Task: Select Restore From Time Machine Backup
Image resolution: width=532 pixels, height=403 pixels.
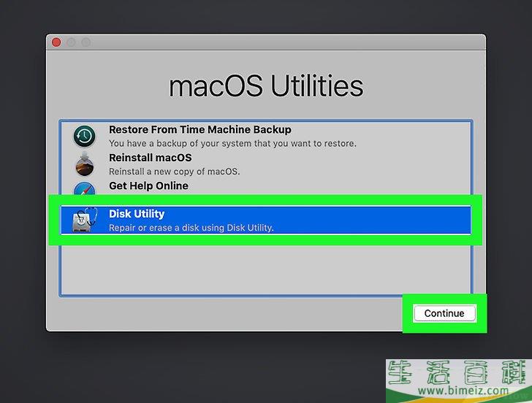Action: [199, 129]
